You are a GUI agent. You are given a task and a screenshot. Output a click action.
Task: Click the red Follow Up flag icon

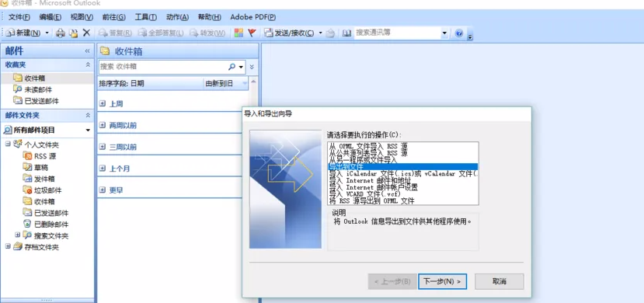click(252, 33)
